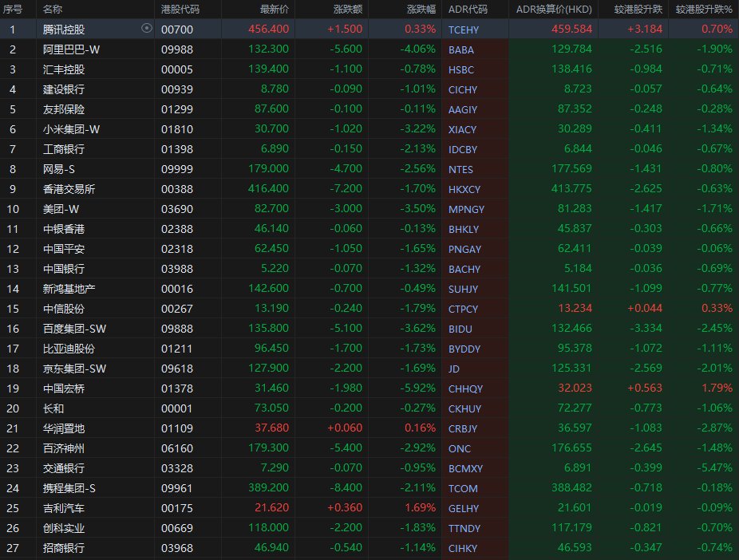Viewport: 739px width, 560px height.
Task: Sort by the 最新价 column header
Action: 275,9
